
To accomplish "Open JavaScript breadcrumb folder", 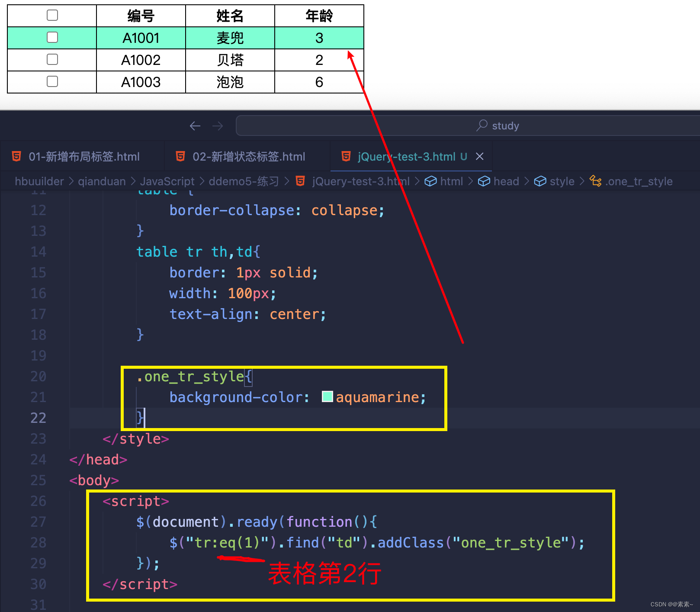I will click(167, 181).
